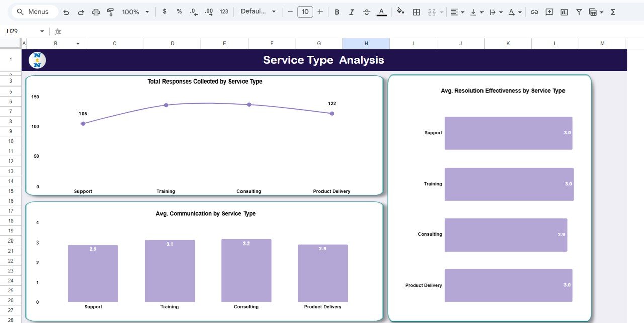Open the zoom level dropdown
Screen dimensions: 644x323
tap(134, 11)
